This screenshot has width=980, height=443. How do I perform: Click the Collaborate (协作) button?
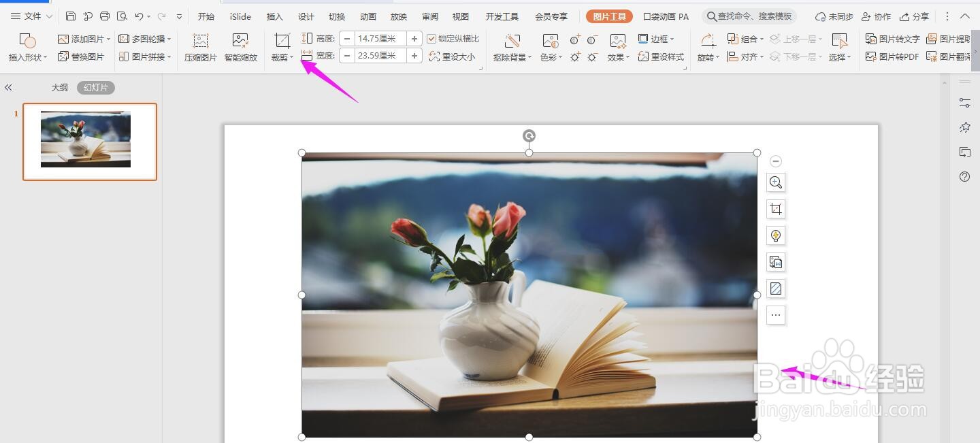tap(876, 16)
